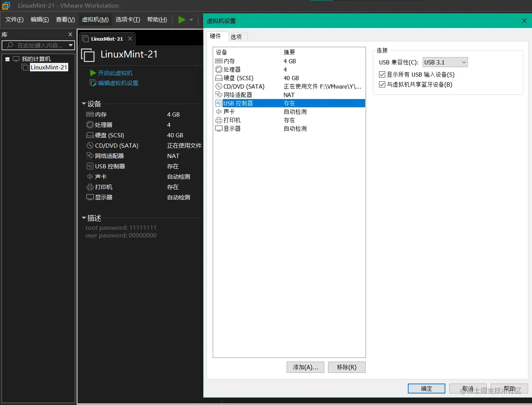Open the USB 兼容性 dropdown
532x405 pixels.
445,62
